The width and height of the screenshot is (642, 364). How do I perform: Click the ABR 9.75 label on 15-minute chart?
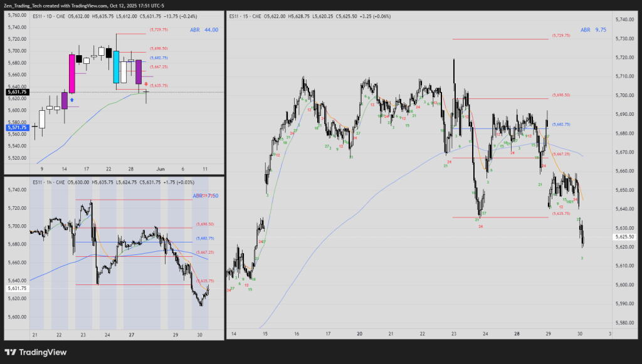(593, 29)
